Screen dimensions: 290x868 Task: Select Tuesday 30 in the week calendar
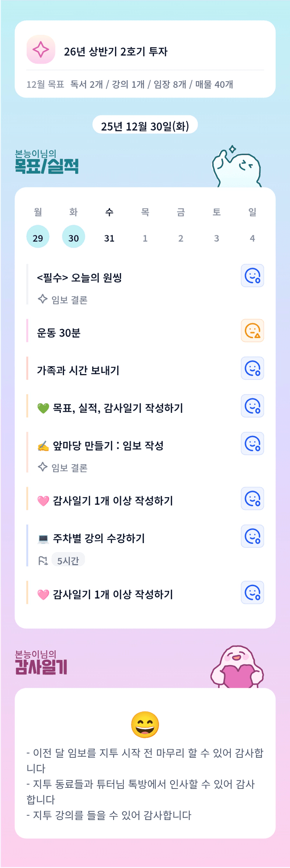click(74, 237)
